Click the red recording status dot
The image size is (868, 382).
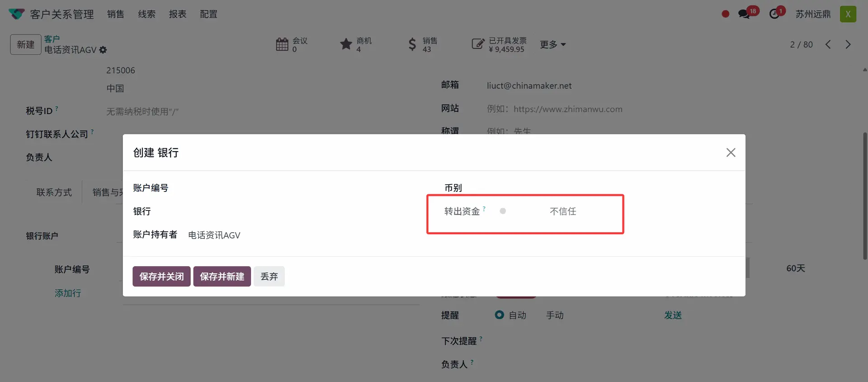[726, 14]
